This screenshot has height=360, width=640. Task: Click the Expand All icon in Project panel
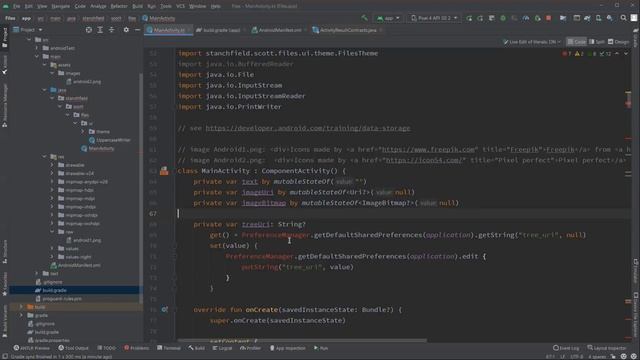[100, 30]
